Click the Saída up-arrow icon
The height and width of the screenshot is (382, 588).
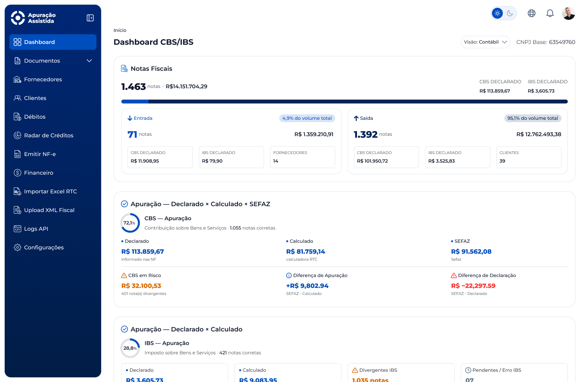click(356, 118)
